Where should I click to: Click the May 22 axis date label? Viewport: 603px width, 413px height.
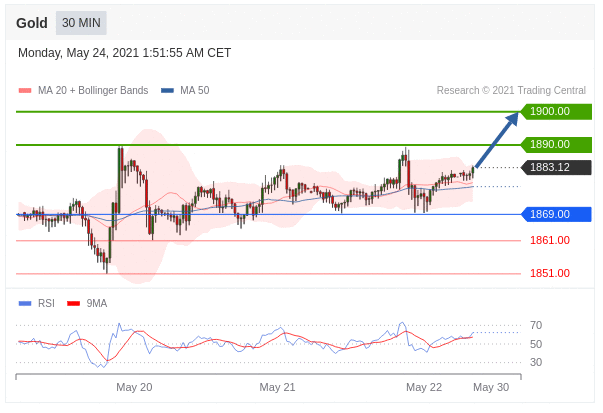pyautogui.click(x=424, y=387)
